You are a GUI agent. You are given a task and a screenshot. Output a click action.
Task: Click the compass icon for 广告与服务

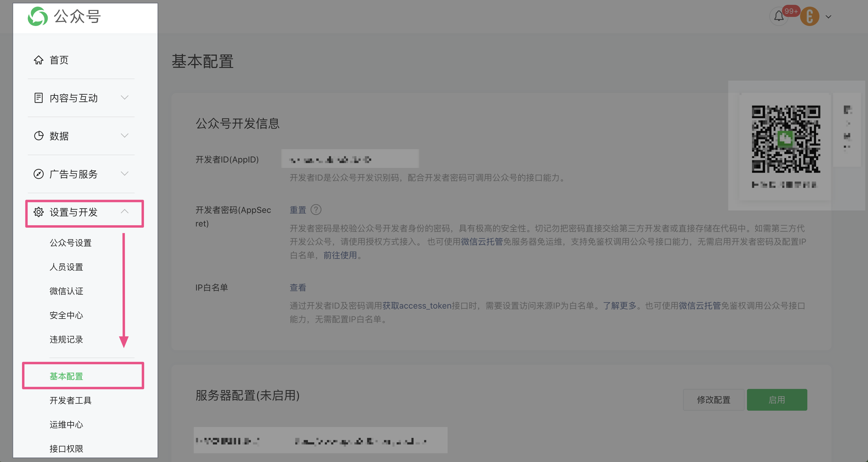pos(38,174)
